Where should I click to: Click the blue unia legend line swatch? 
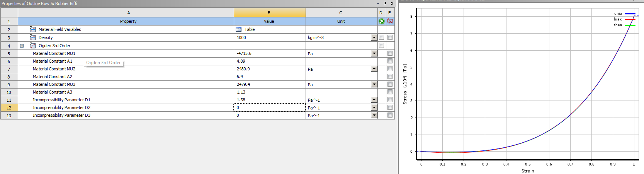pos(630,14)
